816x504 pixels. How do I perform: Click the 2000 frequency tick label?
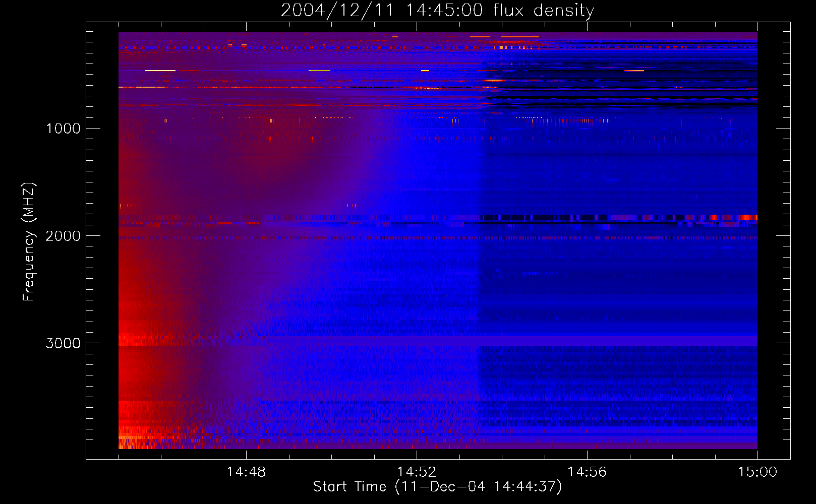[x=63, y=236]
